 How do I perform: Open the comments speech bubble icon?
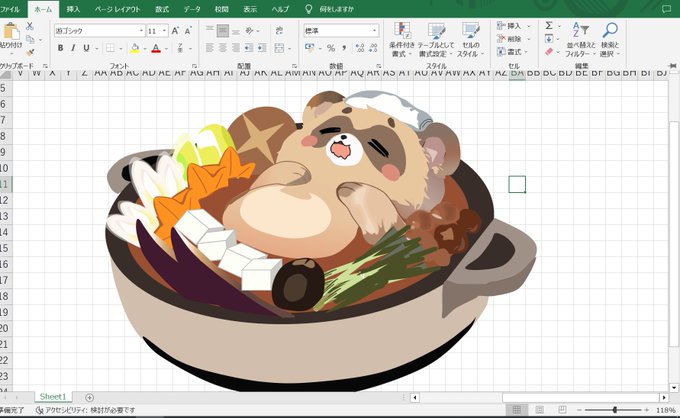pyautogui.click(x=667, y=9)
